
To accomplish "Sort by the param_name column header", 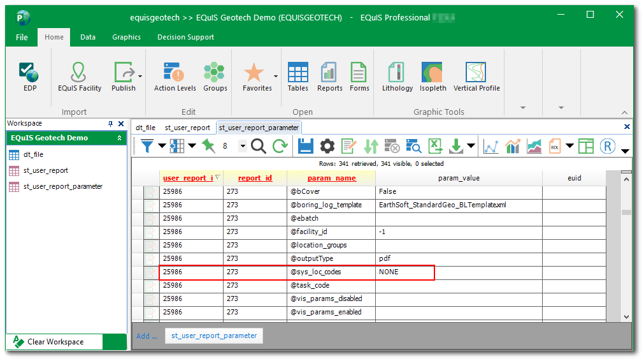I will coord(331,178).
